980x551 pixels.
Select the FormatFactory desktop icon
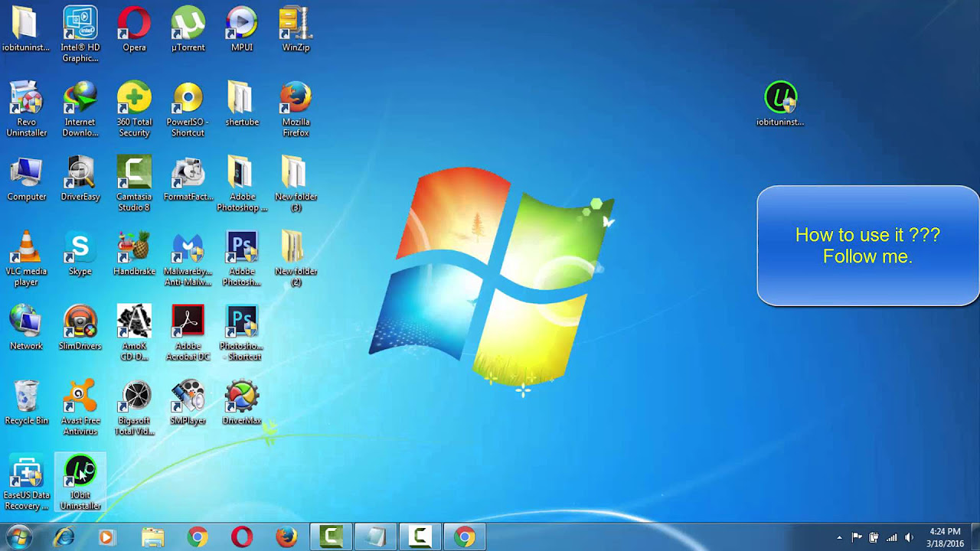pyautogui.click(x=188, y=179)
